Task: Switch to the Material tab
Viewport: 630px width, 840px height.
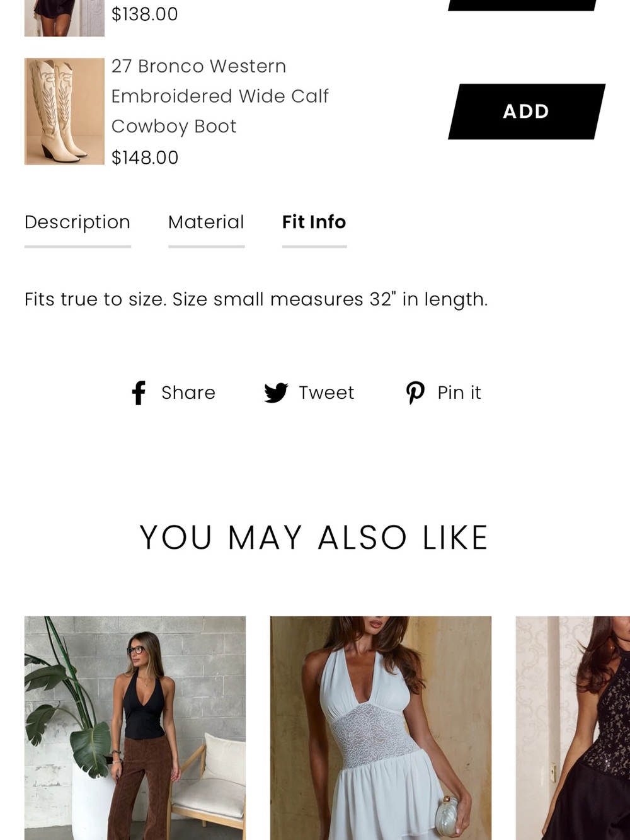Action: click(206, 222)
